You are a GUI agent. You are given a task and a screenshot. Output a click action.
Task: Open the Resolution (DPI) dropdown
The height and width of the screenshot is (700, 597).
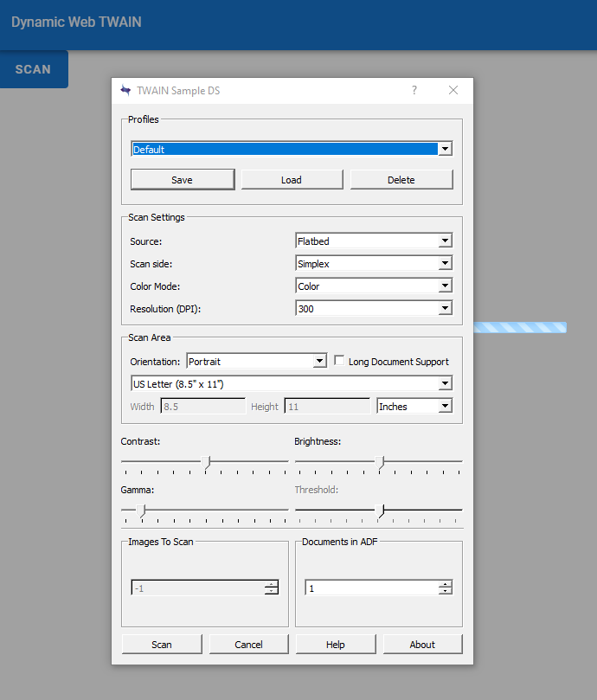(445, 308)
